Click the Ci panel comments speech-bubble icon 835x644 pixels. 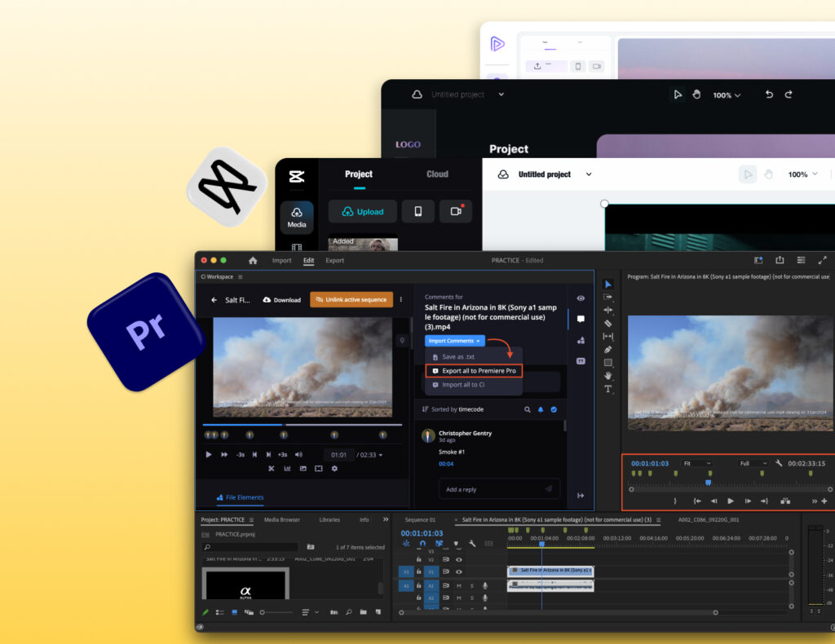[x=581, y=319]
